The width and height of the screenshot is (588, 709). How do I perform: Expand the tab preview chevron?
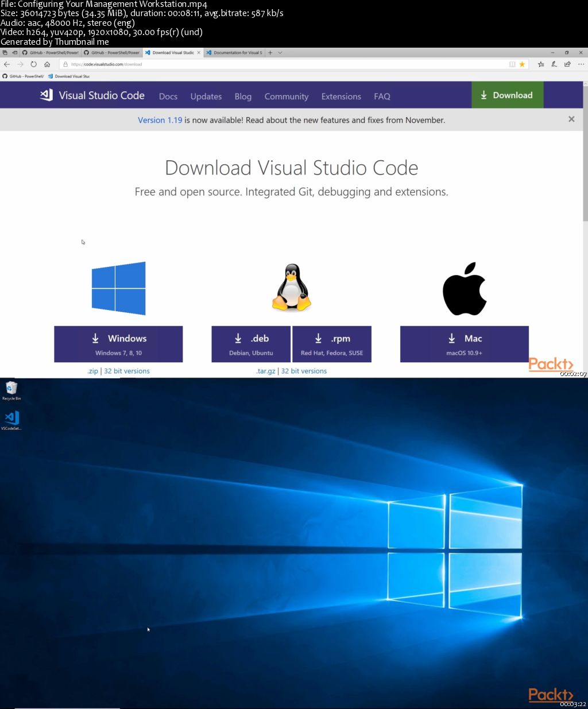coord(280,52)
